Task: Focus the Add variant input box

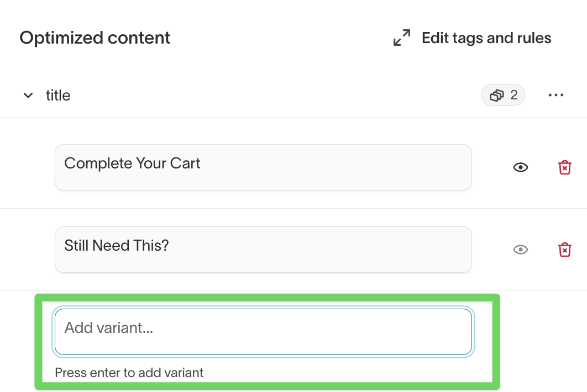Action: 263,331
